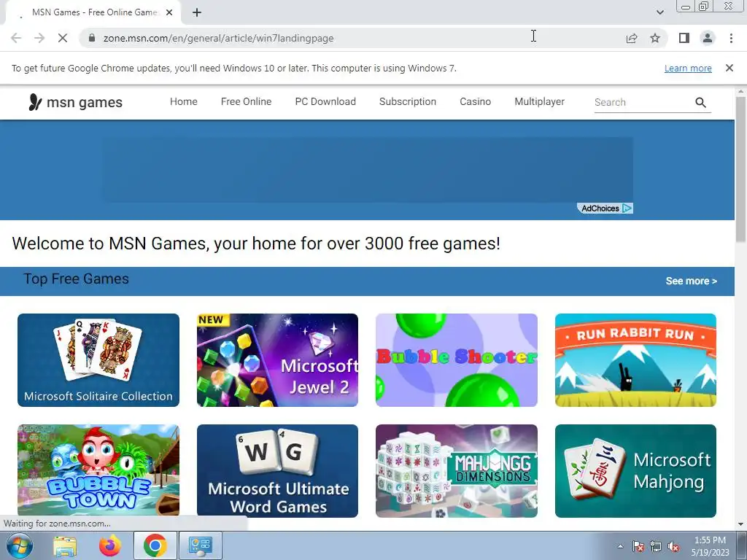Open the Free Online menu
This screenshot has width=747, height=560.
coord(247,101)
